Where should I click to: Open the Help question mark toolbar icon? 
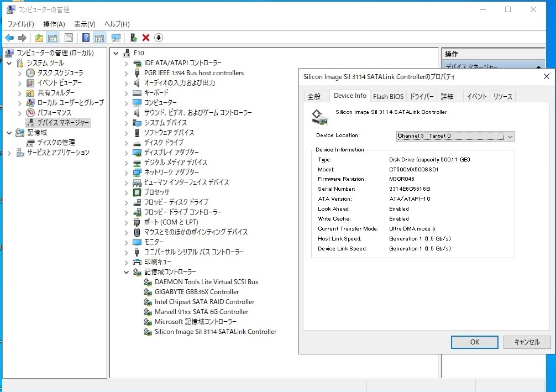coord(86,38)
